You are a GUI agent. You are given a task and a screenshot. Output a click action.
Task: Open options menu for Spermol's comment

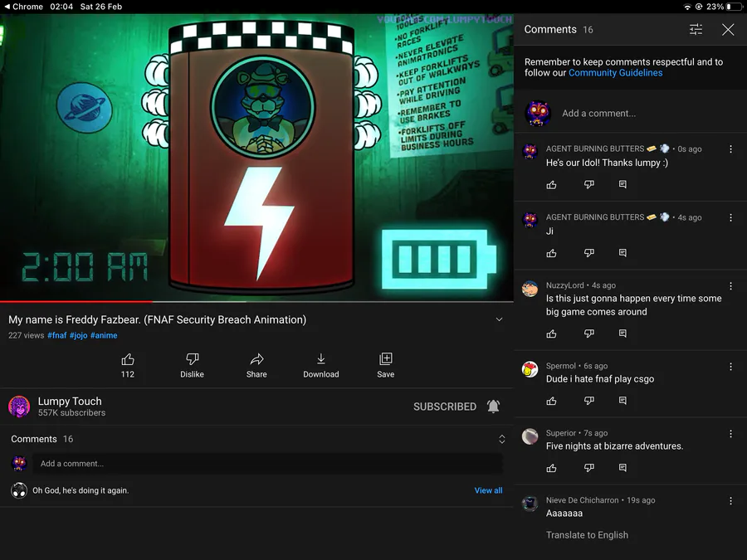click(730, 367)
